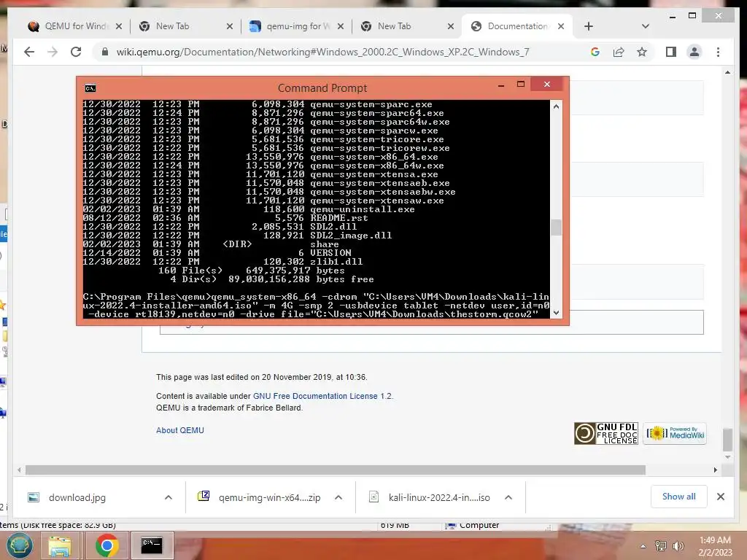Bookmark this page with star icon

point(642,52)
